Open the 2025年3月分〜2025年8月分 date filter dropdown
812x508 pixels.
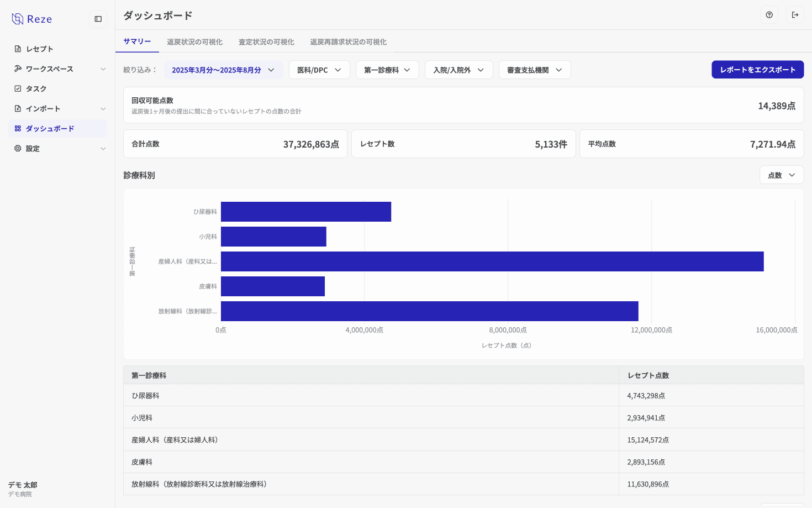point(223,70)
